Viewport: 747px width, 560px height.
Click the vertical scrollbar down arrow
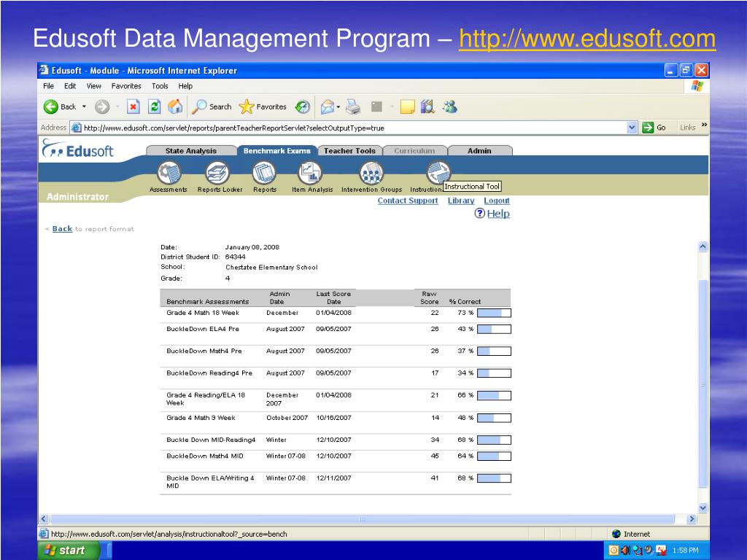pos(703,507)
